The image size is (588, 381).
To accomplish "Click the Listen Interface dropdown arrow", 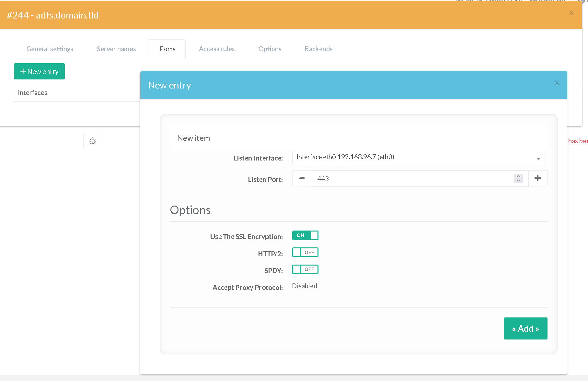I will [538, 159].
